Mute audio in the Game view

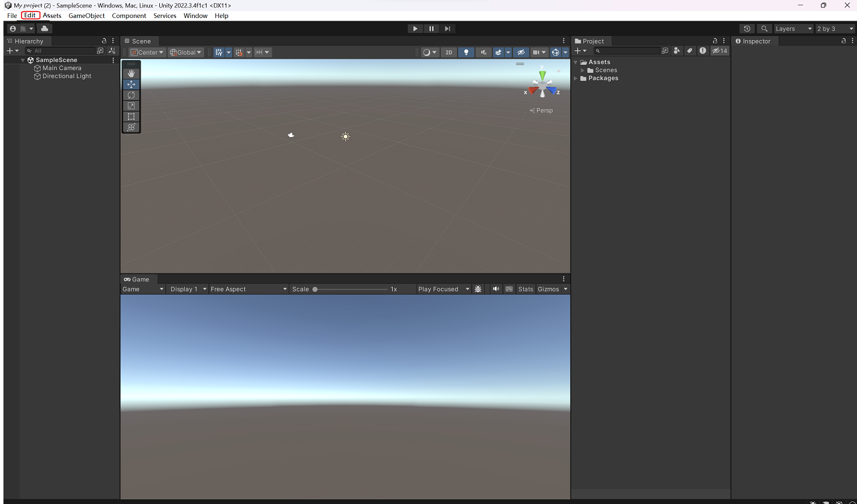pos(496,289)
